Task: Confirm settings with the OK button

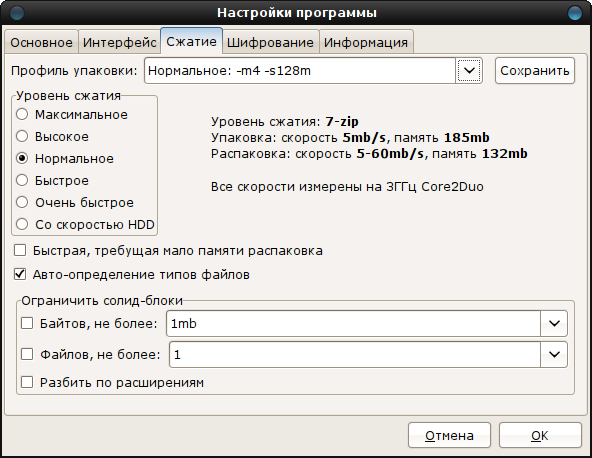Action: click(540, 435)
